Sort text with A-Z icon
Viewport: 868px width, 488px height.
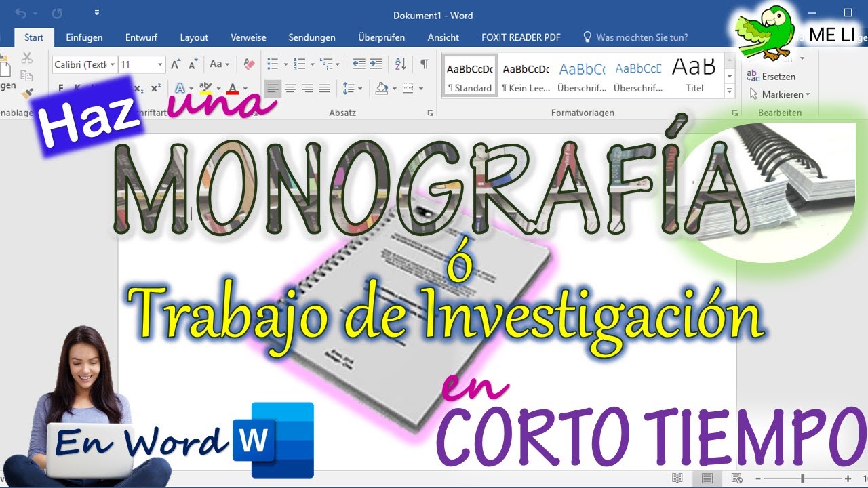(x=400, y=64)
